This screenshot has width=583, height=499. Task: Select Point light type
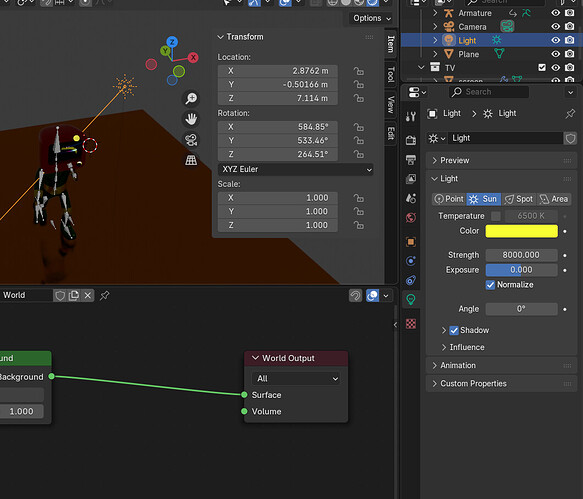(449, 199)
